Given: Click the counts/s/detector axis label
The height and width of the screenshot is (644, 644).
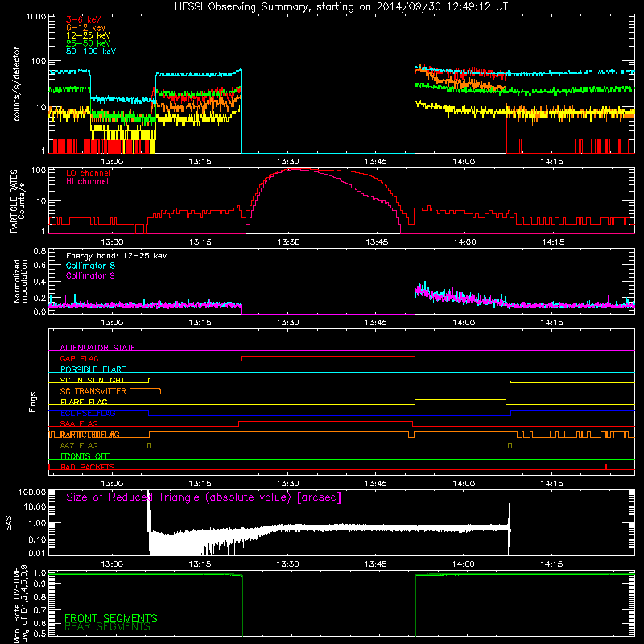Looking at the screenshot, I should 17,84.
